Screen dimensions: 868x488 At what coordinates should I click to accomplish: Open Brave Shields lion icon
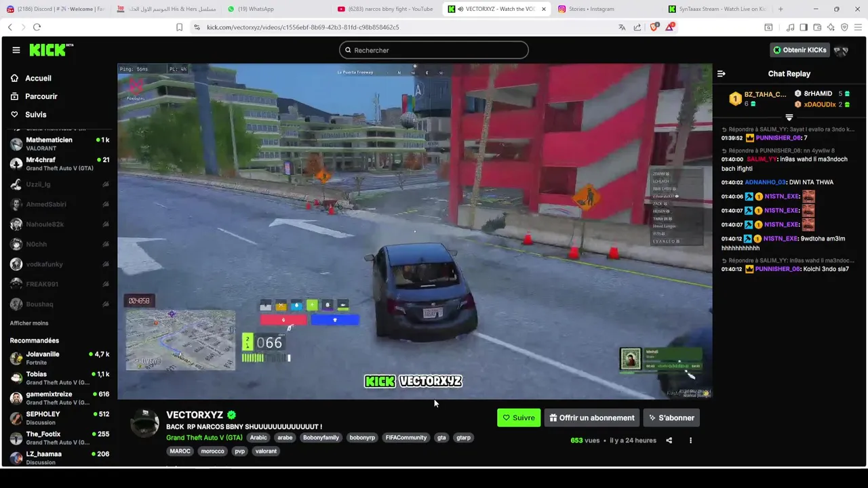point(654,27)
